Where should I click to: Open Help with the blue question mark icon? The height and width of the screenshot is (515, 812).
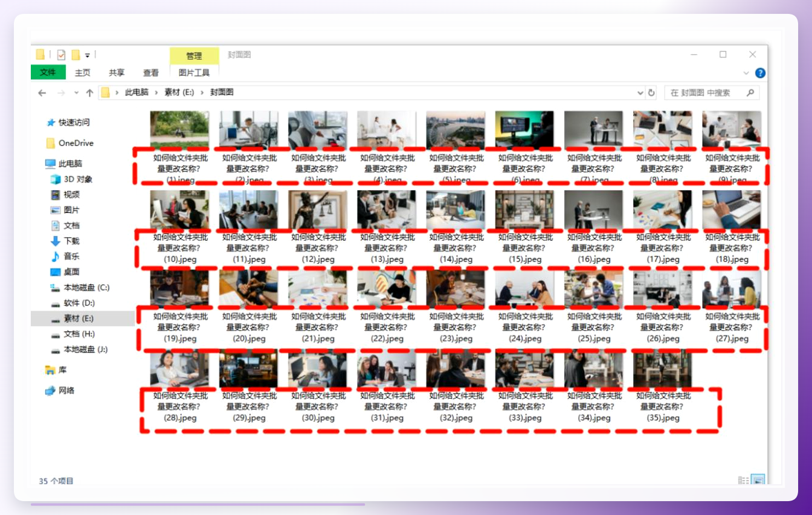tap(760, 73)
